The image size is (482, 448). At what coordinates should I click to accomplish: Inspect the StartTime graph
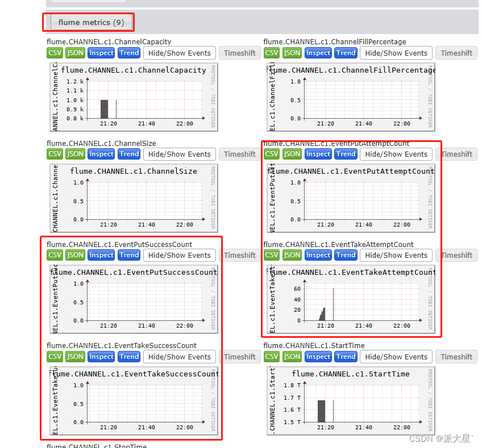coord(318,357)
